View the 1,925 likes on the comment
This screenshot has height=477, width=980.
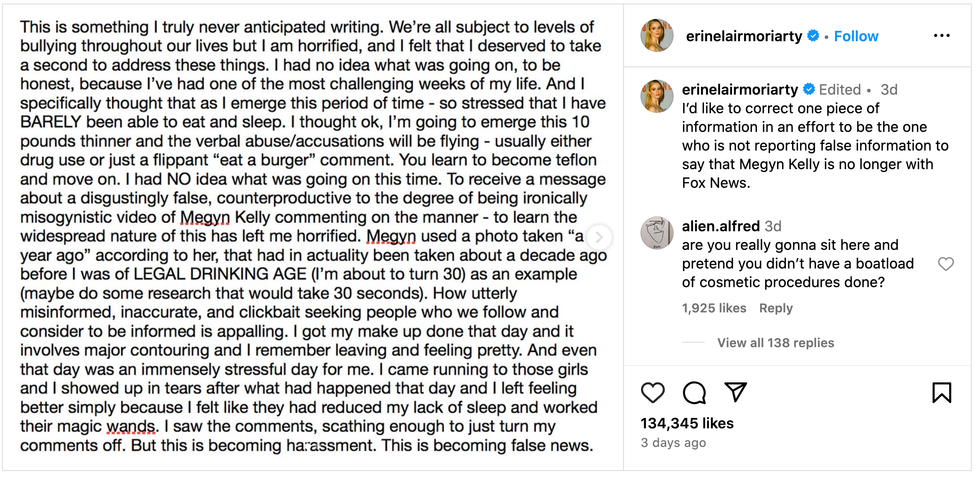tap(714, 308)
